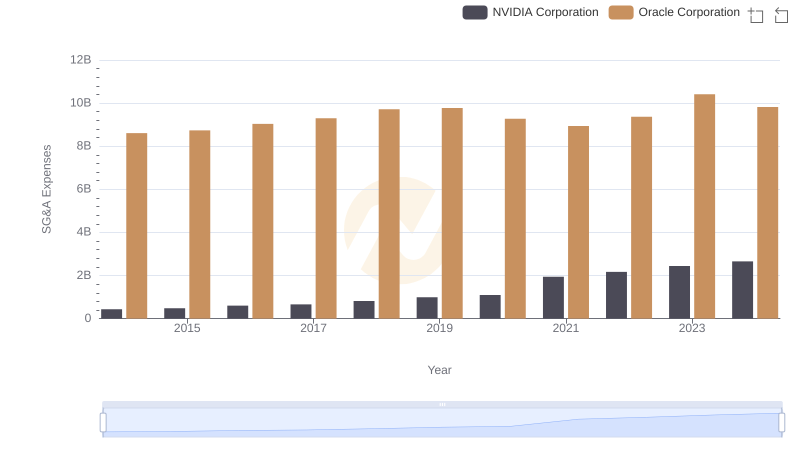Hide the Oracle Corporation series via legend label
Screen dimensions: 800x461
tap(689, 12)
